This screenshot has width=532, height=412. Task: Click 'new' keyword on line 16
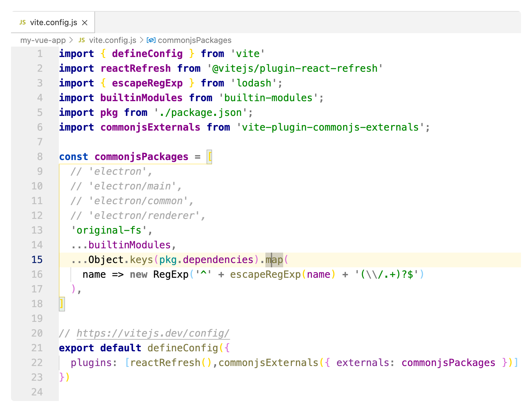[x=139, y=274]
